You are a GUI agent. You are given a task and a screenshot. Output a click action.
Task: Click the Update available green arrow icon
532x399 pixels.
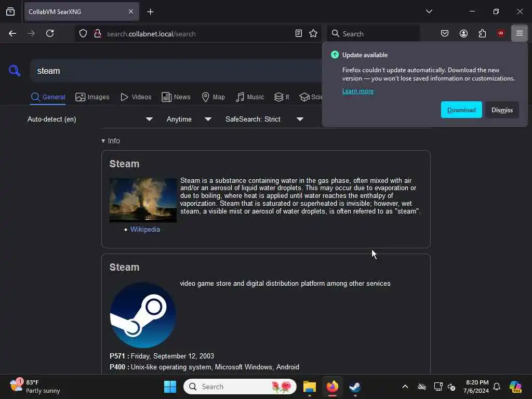click(335, 55)
